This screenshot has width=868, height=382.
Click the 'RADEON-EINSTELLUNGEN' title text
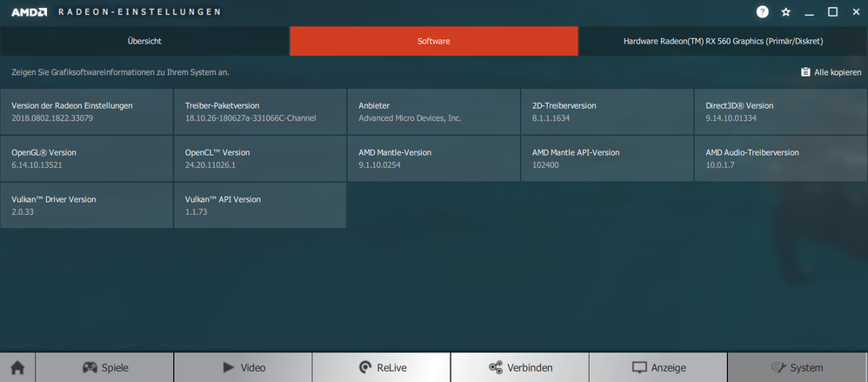[x=139, y=11]
